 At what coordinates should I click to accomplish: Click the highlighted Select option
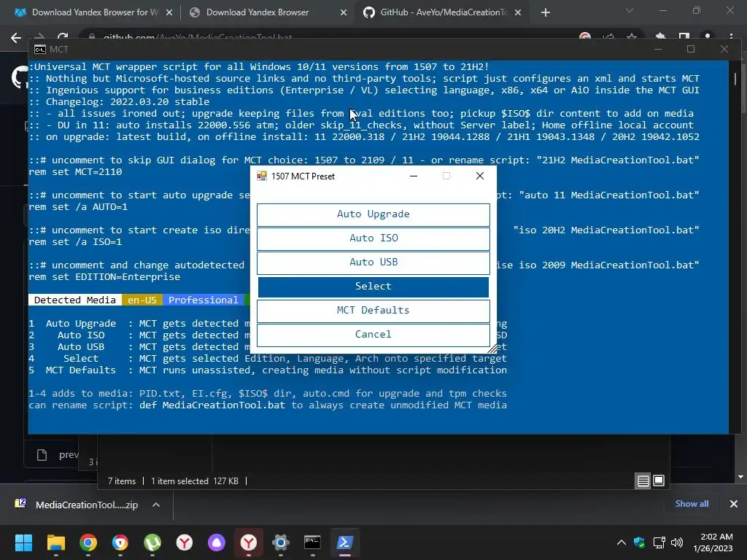pos(373,286)
